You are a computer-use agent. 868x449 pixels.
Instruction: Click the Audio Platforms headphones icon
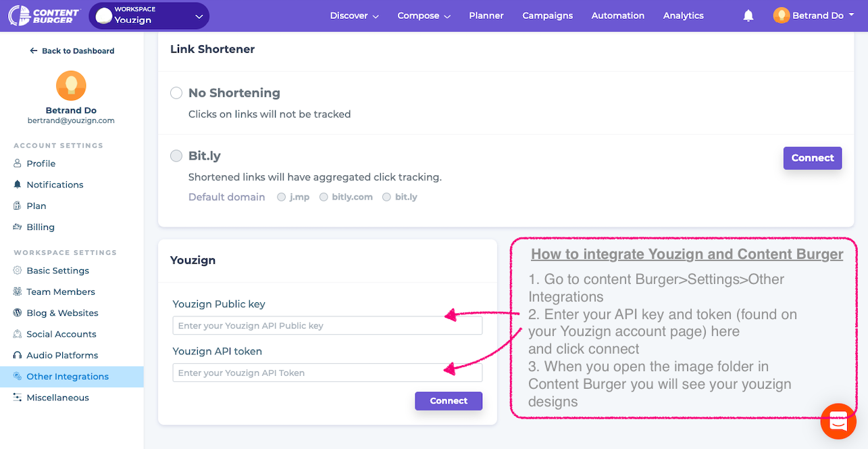[x=18, y=356]
